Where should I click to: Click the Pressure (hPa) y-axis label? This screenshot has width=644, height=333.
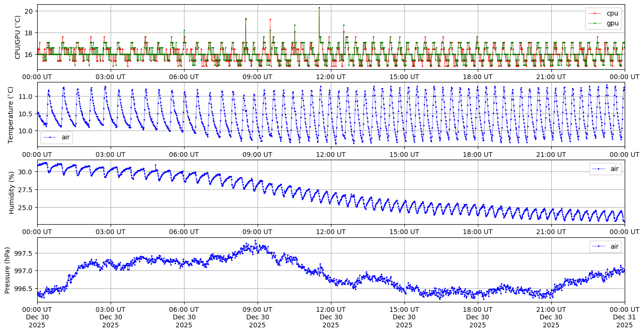[x=8, y=270]
